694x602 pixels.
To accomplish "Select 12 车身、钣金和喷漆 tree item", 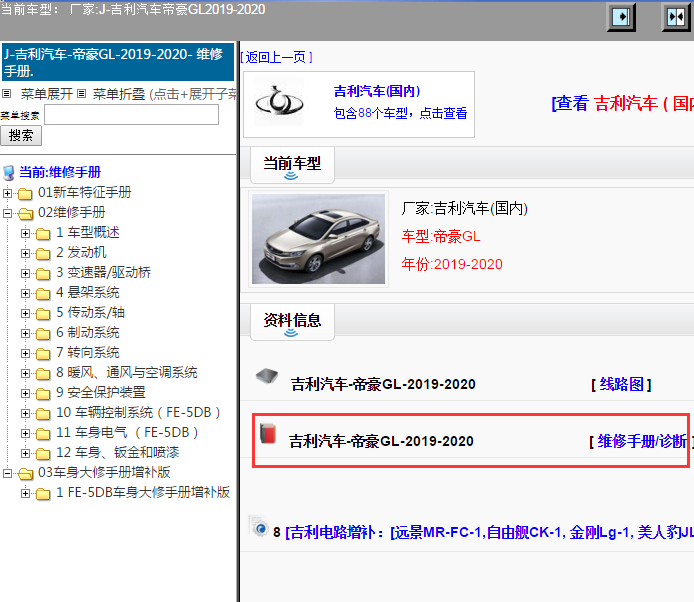I will [117, 452].
